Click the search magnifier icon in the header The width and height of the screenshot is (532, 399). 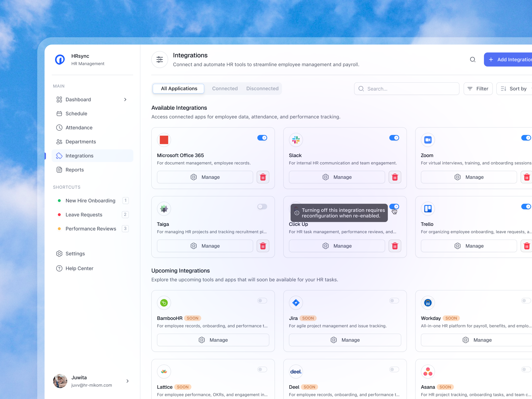(473, 59)
